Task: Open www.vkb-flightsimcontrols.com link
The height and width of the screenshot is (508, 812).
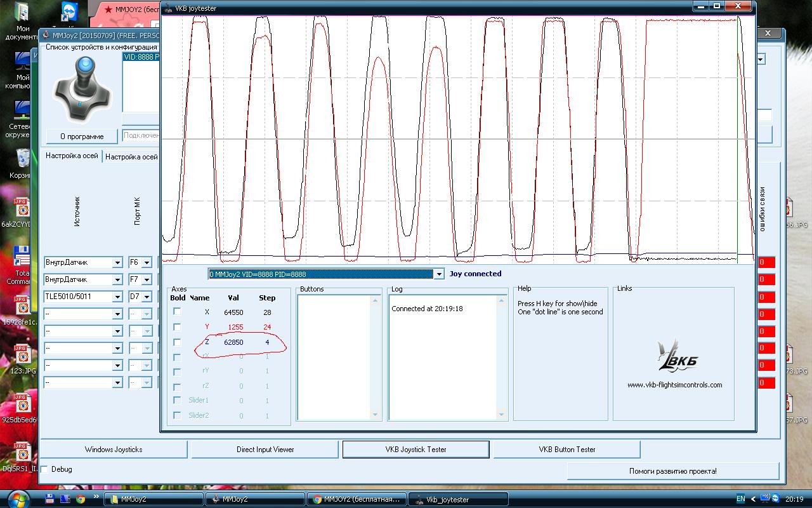Action: 674,385
